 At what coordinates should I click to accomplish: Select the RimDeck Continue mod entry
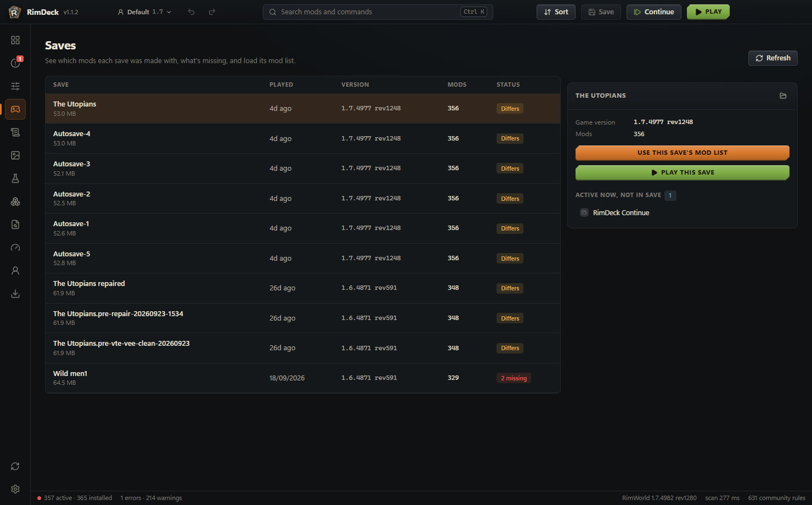[683, 213]
